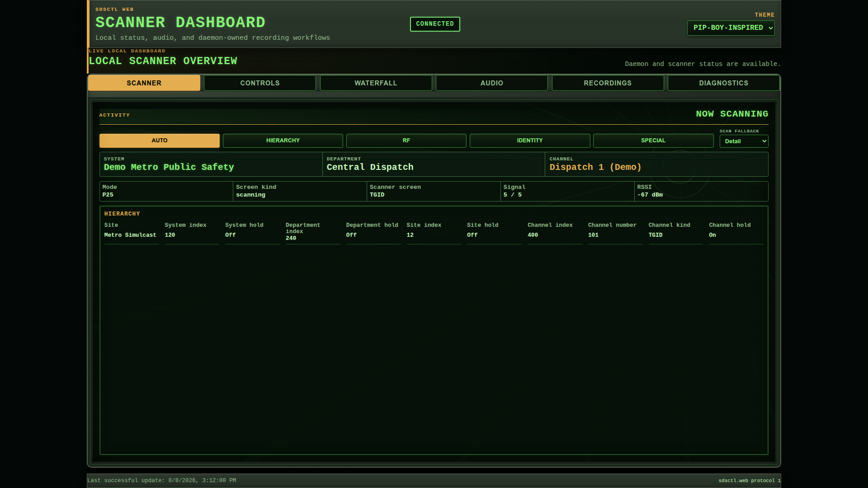
Task: Click the Scanner Dashboard title
Action: click(x=180, y=23)
